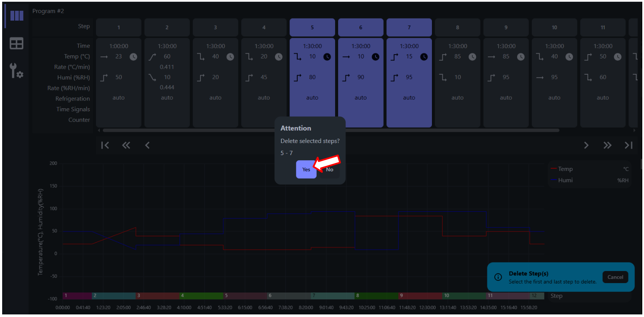Screen dimensions: 644x317
Task: Click the clock icon in step 5
Action: (327, 57)
